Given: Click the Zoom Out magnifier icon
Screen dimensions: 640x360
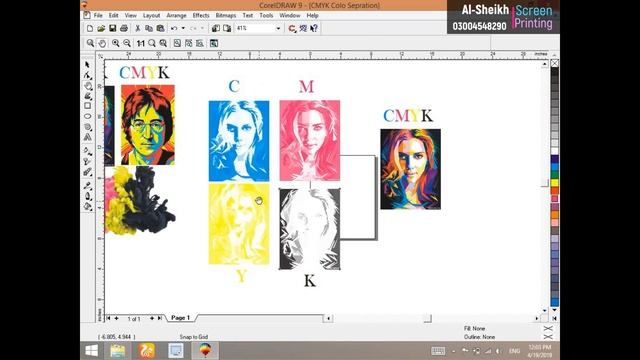Looking at the screenshot, I should 127,43.
